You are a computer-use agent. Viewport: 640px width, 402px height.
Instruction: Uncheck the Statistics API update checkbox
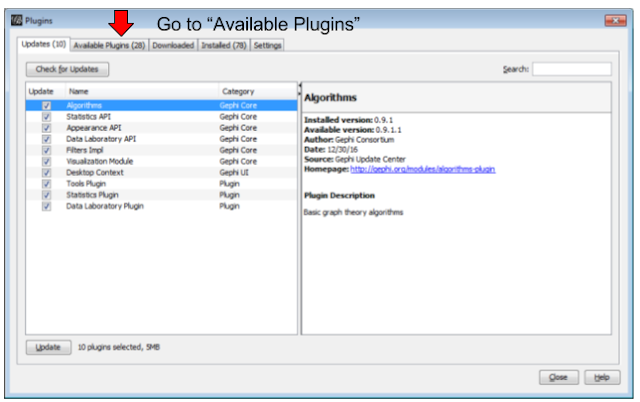point(47,117)
